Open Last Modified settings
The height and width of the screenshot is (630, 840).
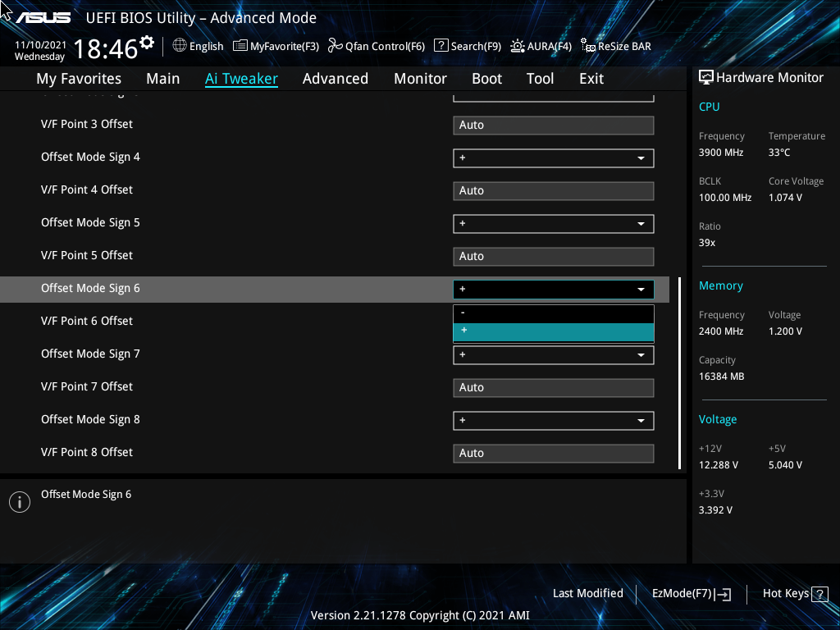click(x=587, y=594)
